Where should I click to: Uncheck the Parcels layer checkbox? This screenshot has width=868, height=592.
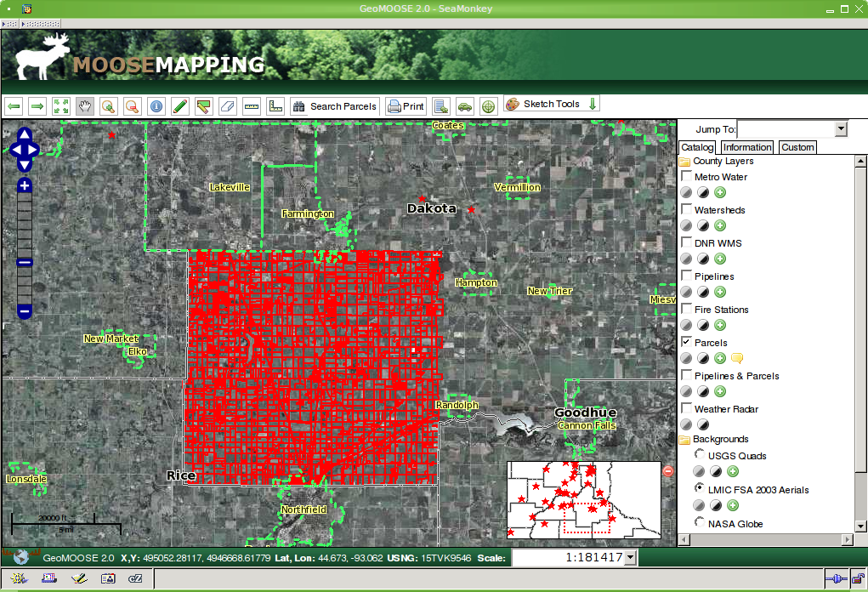(686, 342)
